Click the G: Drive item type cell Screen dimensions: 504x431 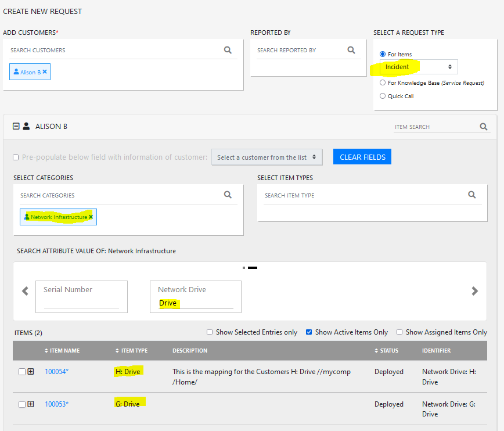coord(128,404)
